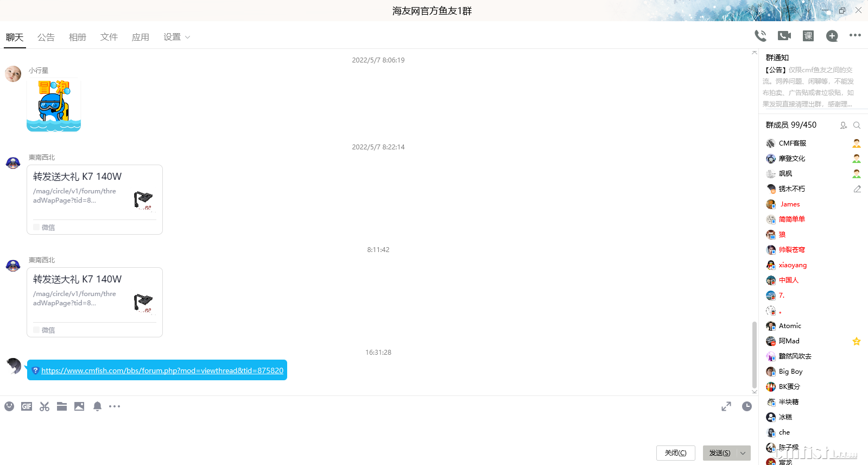Start a group voice call
Screen dimensions: 868x465
761,36
